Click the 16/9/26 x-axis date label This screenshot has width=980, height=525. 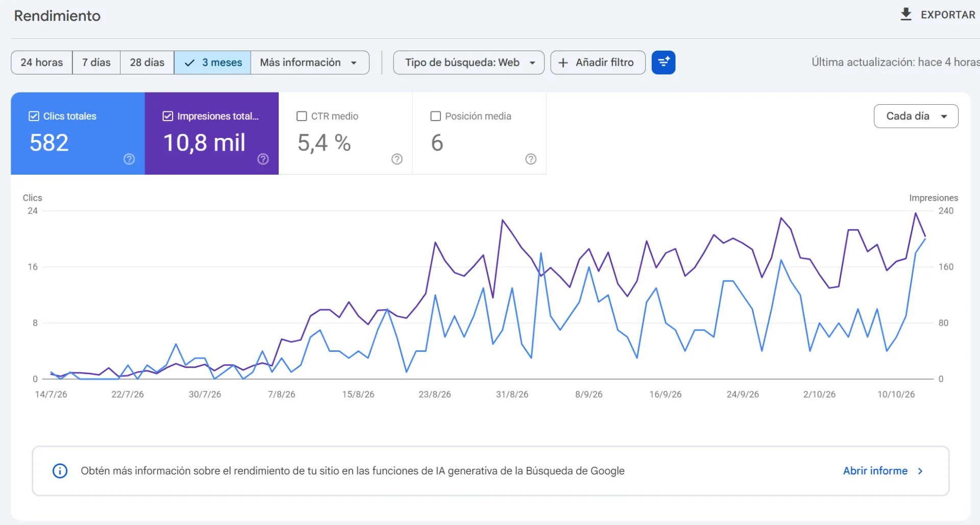pos(666,394)
